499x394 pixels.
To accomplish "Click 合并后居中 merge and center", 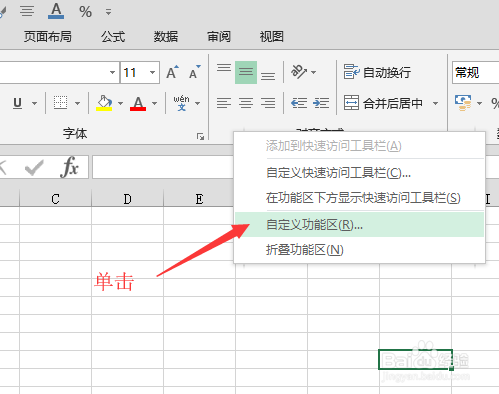I will [383, 103].
